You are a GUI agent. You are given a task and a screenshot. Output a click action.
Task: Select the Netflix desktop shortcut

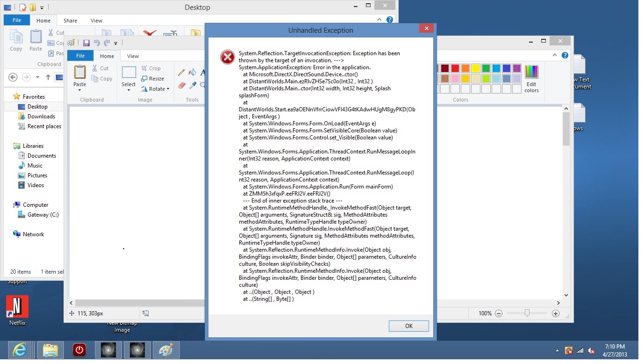coord(17,310)
